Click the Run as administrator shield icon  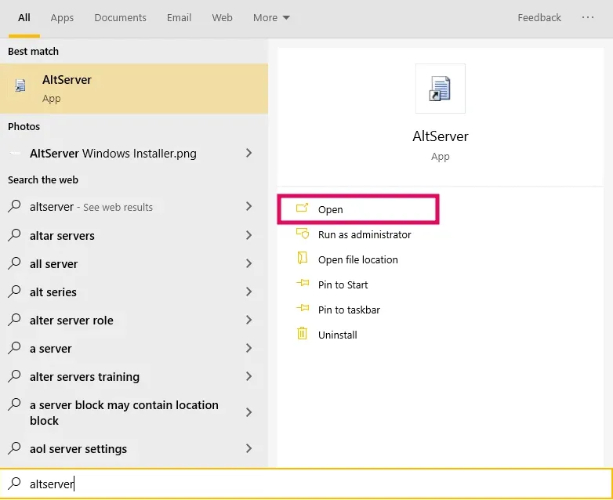(302, 234)
